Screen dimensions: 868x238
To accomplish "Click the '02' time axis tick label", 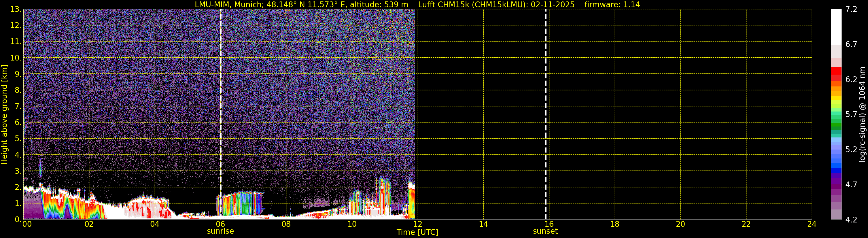I will 89,224.
